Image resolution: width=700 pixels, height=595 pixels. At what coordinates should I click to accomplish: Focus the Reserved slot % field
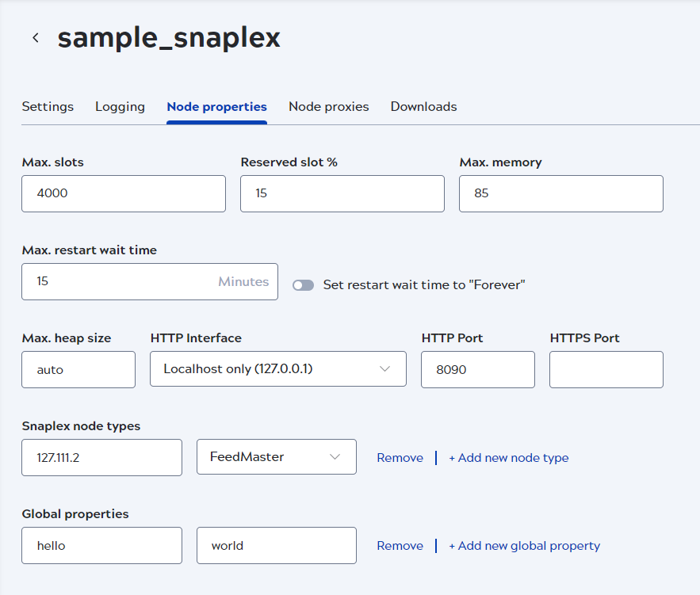(342, 193)
